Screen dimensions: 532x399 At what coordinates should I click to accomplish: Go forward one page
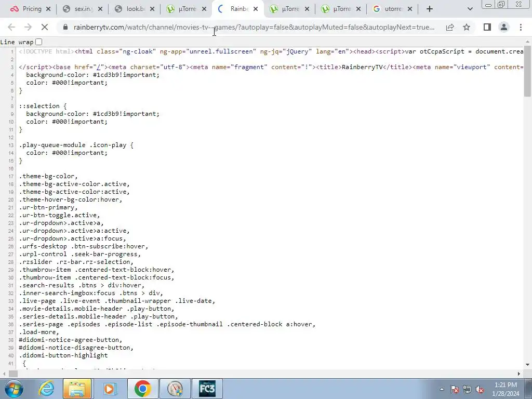pyautogui.click(x=28, y=27)
